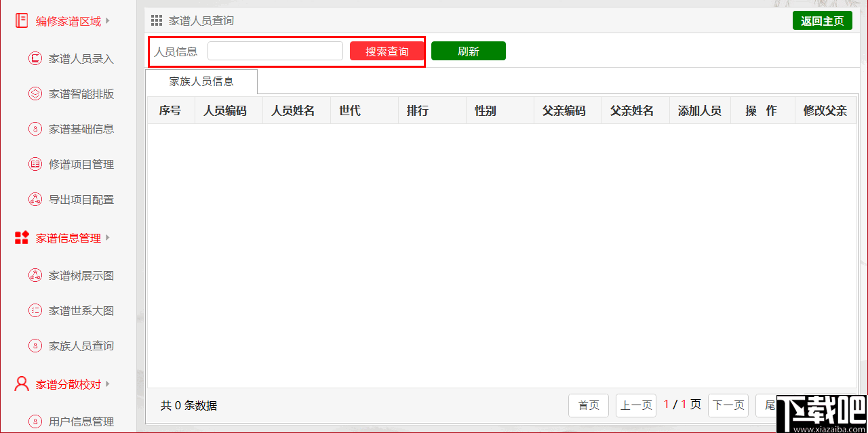Open 家谱树展示图 view
868x433 pixels.
point(81,275)
